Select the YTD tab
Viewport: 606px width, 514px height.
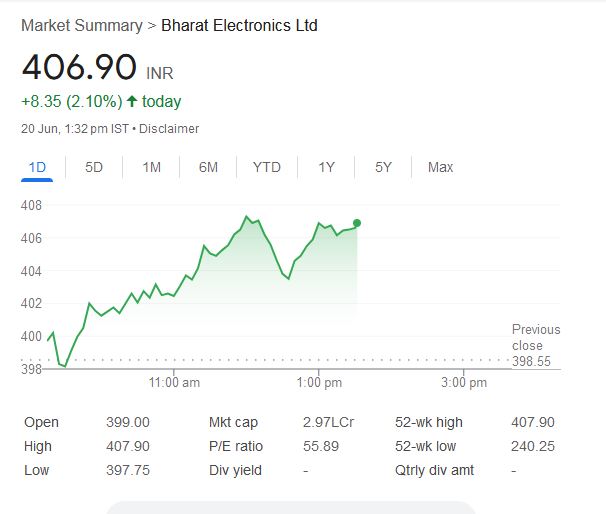tap(267, 167)
